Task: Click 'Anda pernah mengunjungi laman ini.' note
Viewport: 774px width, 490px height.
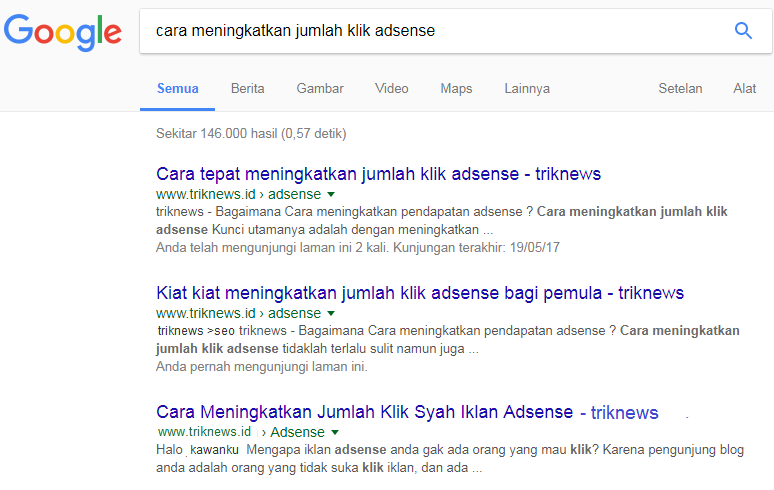Action: click(262, 367)
